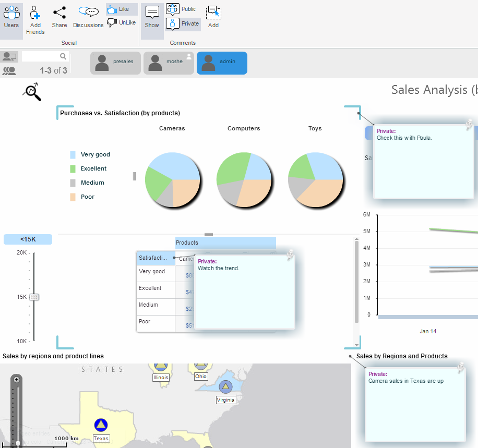Click the vertical splitter beside the legend
The width and height of the screenshot is (478, 448).
pos(134,176)
